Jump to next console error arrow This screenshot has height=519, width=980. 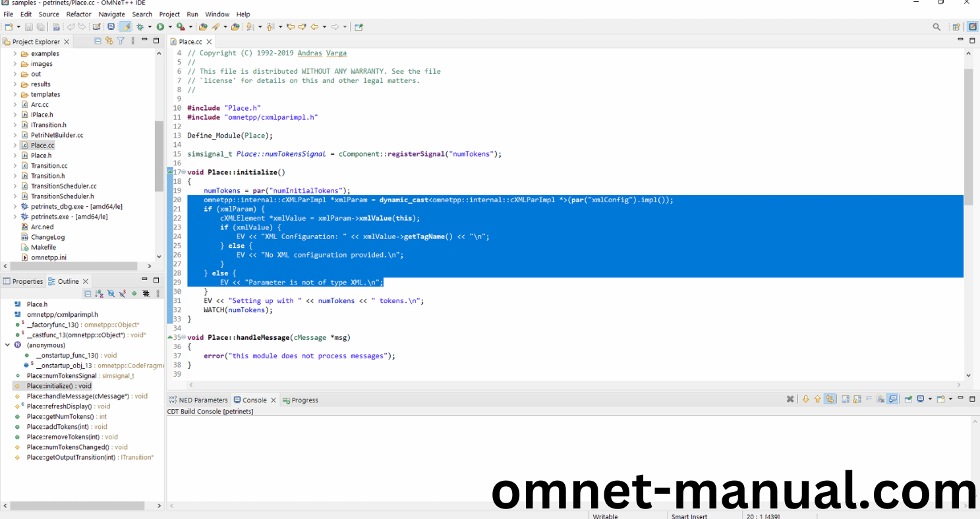[x=805, y=399]
